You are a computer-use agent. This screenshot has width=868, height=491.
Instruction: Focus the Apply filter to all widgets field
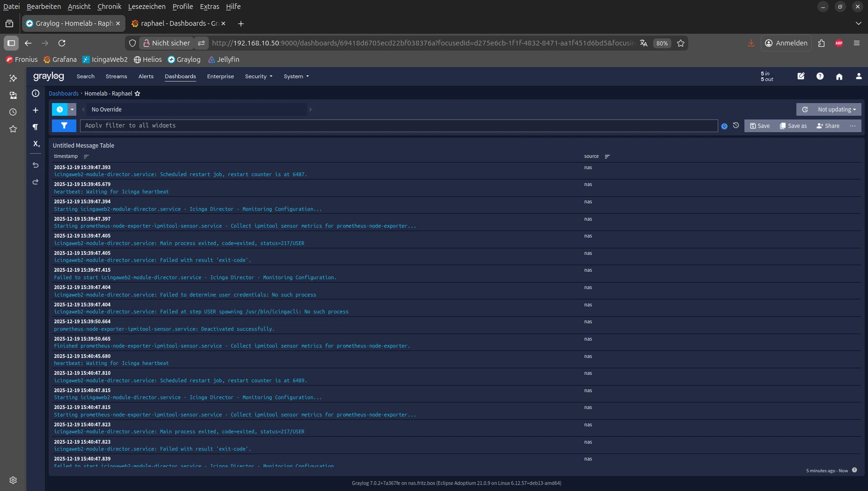click(398, 126)
